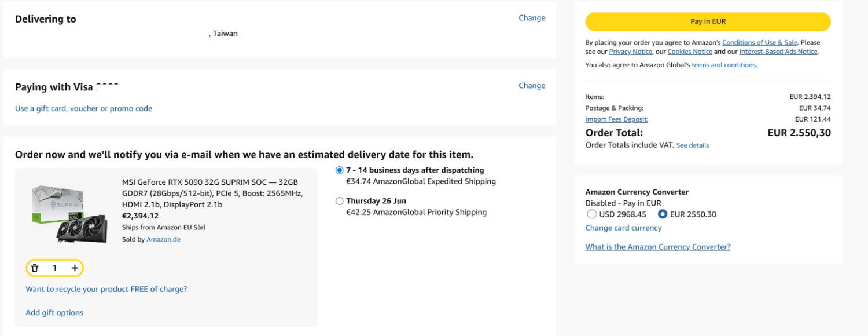Open the Cookies Notice link
Viewport: 868px width, 336px height.
click(690, 52)
